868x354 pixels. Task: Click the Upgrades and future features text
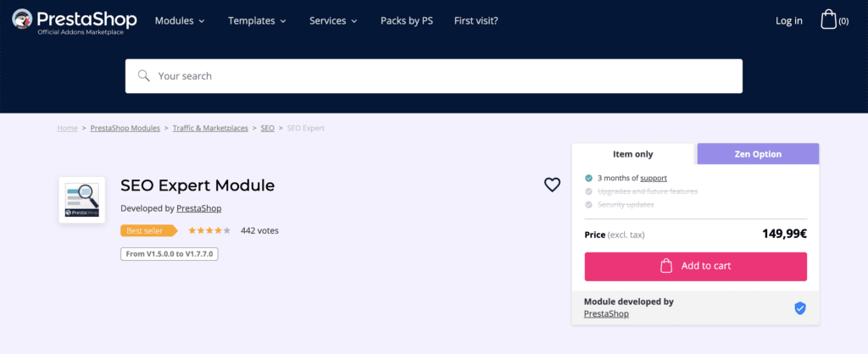coord(648,191)
